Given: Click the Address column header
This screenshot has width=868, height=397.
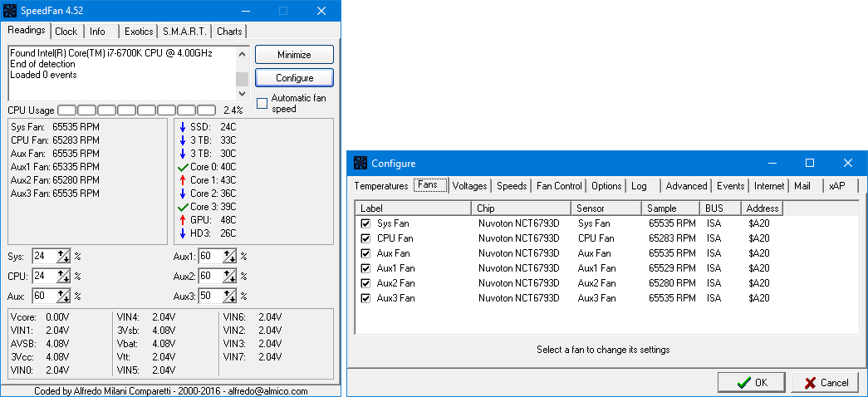Looking at the screenshot, I should pos(763,208).
